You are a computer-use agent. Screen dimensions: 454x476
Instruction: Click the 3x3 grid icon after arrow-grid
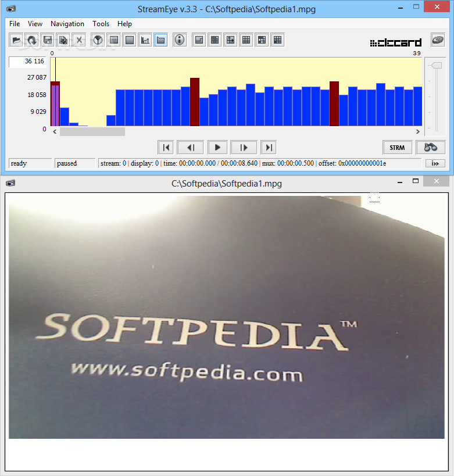coord(246,40)
